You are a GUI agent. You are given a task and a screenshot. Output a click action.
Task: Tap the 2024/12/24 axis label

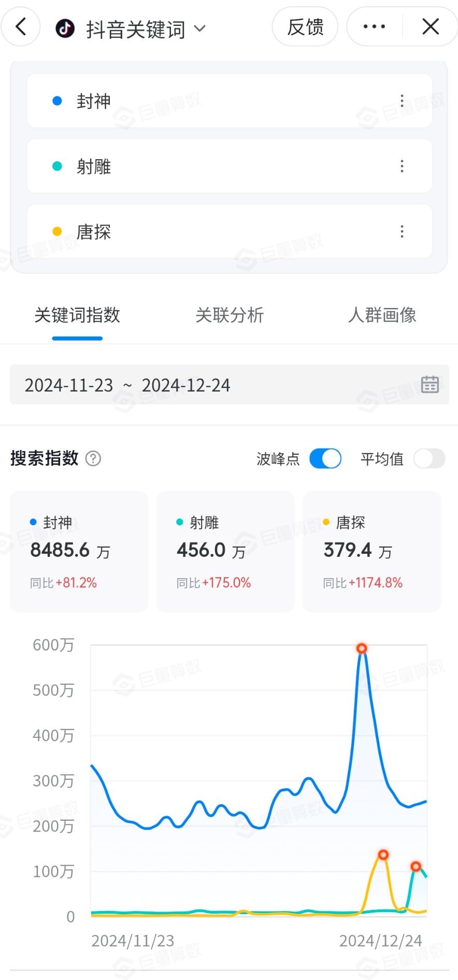[381, 941]
